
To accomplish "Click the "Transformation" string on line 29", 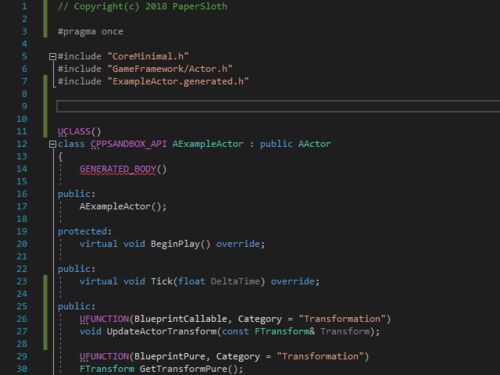I will (320, 357).
